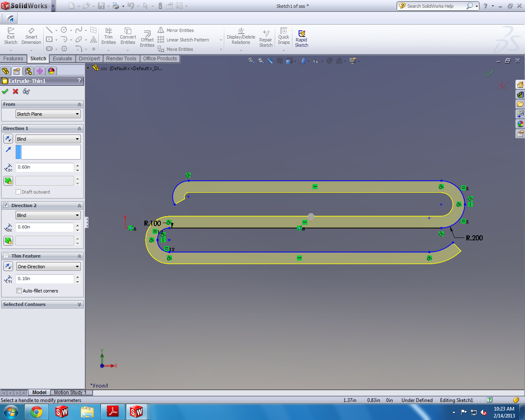525x420 pixels.
Task: Open the Render Tools tab
Action: tap(121, 59)
